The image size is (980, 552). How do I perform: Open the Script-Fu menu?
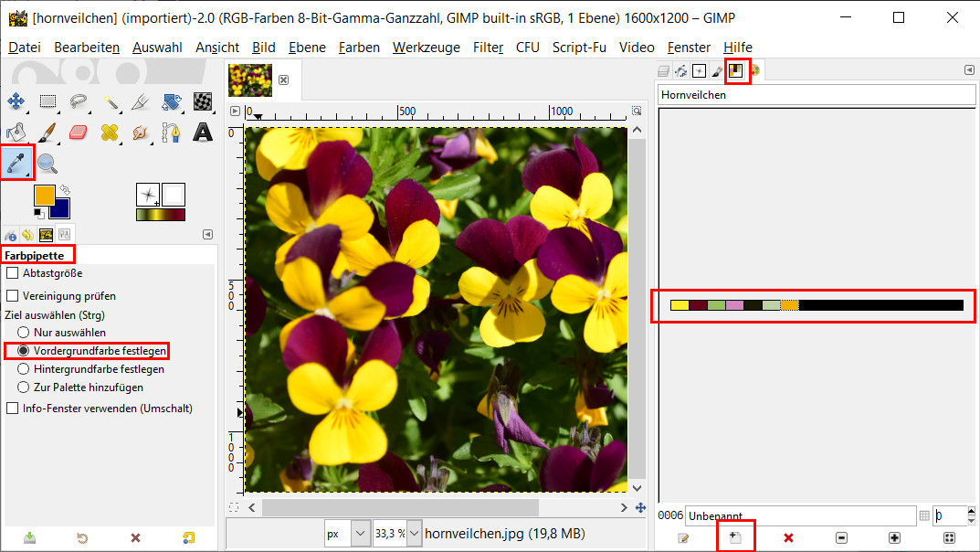579,48
